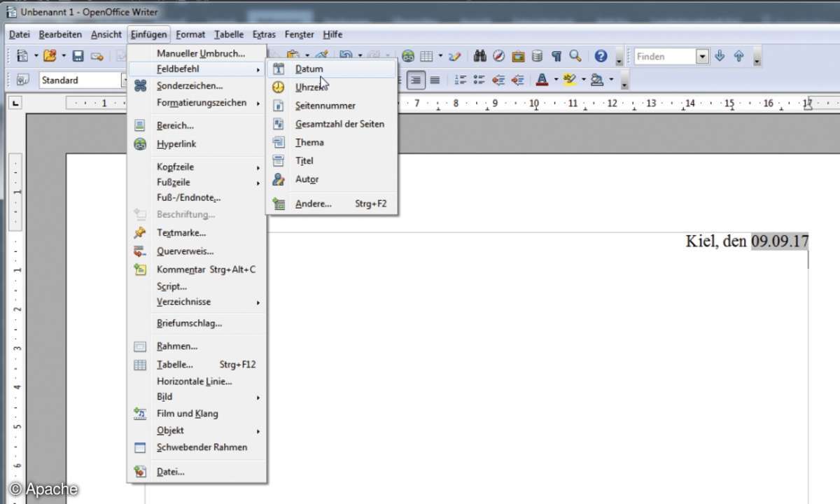This screenshot has height=504, width=840.
Task: Expand Kopfzeile submenu
Action: (x=197, y=167)
